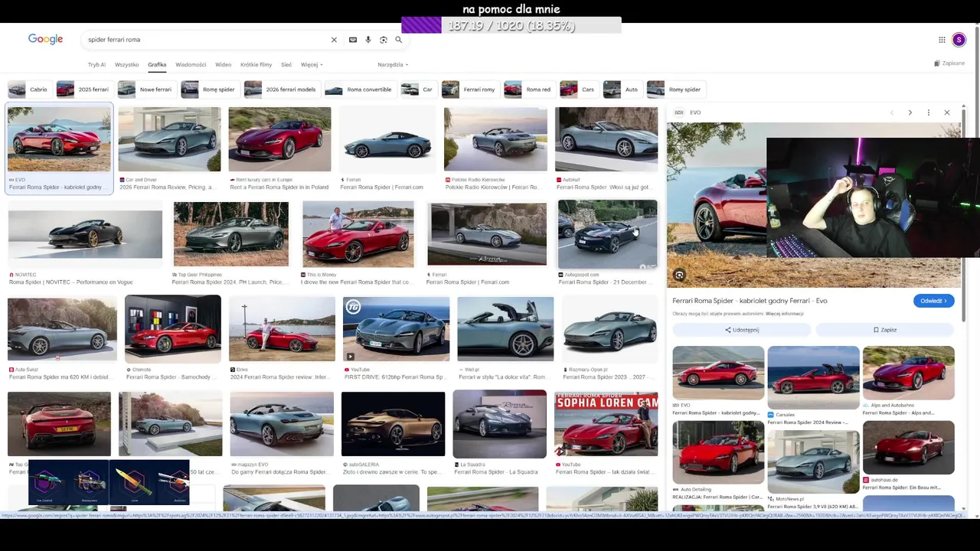Open Google Lens image search icon
The image size is (980, 551).
pyautogui.click(x=384, y=40)
